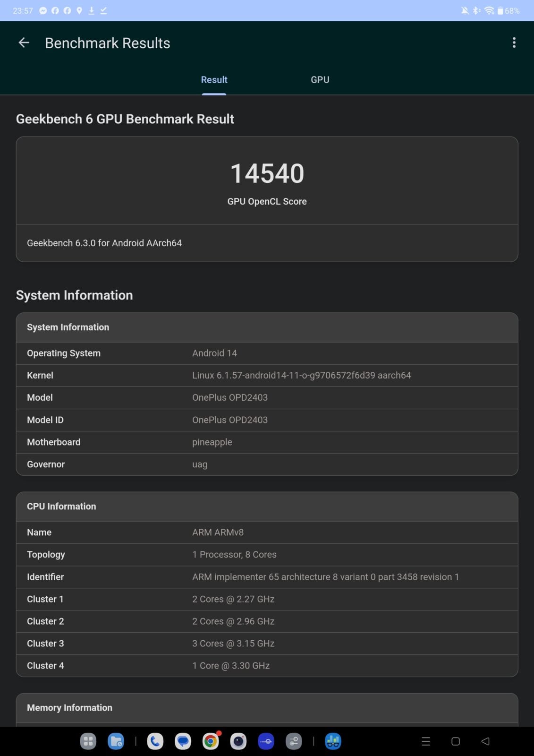Tap the back arrow in the header

(24, 43)
